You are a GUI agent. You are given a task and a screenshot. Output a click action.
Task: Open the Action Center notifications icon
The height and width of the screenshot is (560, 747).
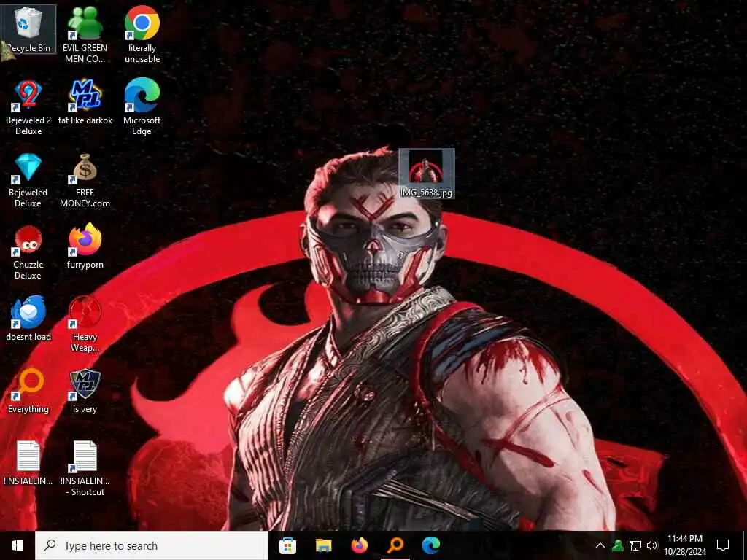click(x=723, y=545)
